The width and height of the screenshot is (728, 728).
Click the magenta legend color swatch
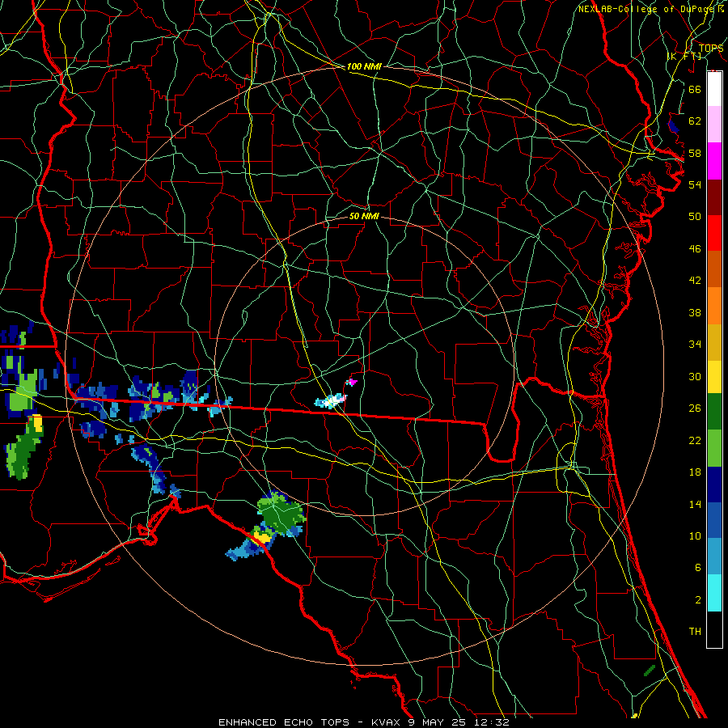tap(714, 161)
